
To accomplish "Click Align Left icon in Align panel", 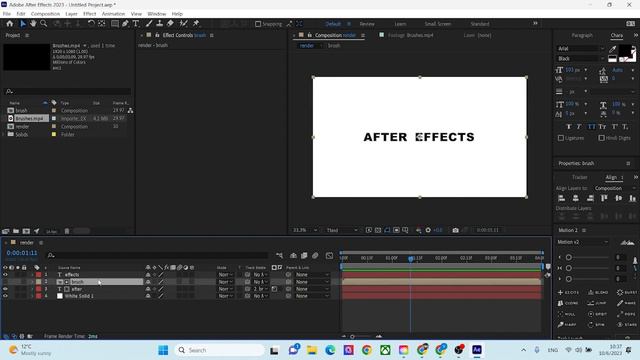I will (x=562, y=198).
